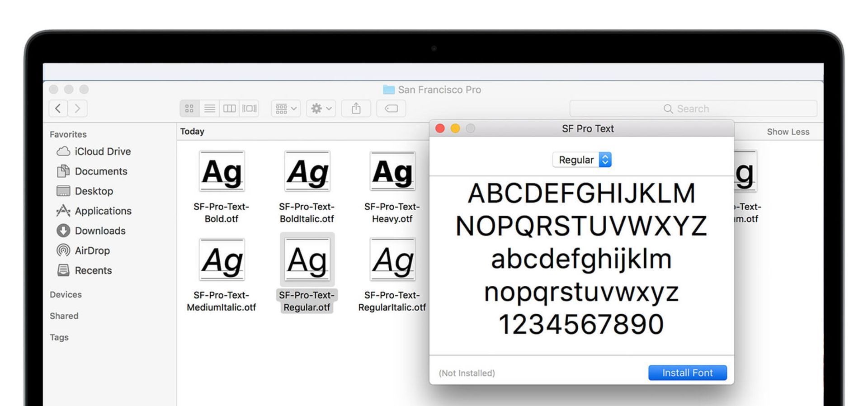Minimize the SF Pro Text preview window
Viewport: 868px width, 406px height.
[x=455, y=128]
